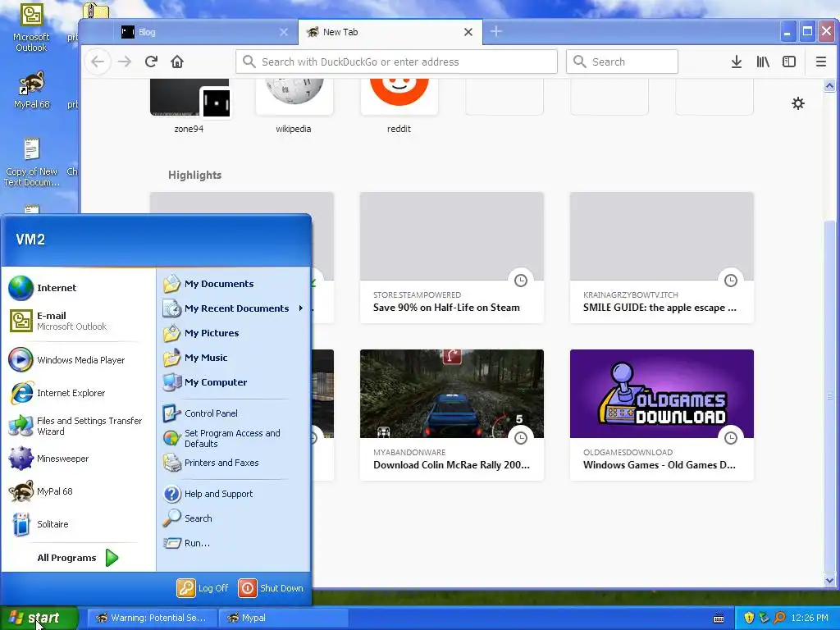Click the Log Off button
This screenshot has height=630, width=840.
[203, 588]
